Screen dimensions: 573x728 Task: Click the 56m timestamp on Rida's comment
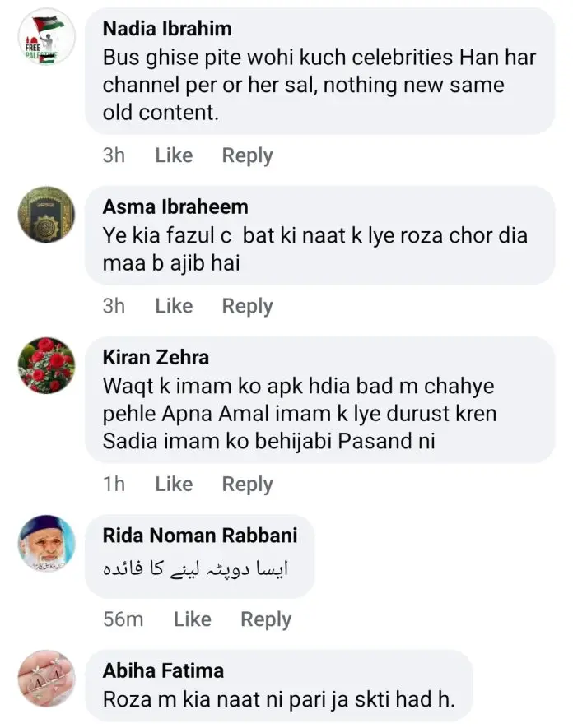point(123,619)
